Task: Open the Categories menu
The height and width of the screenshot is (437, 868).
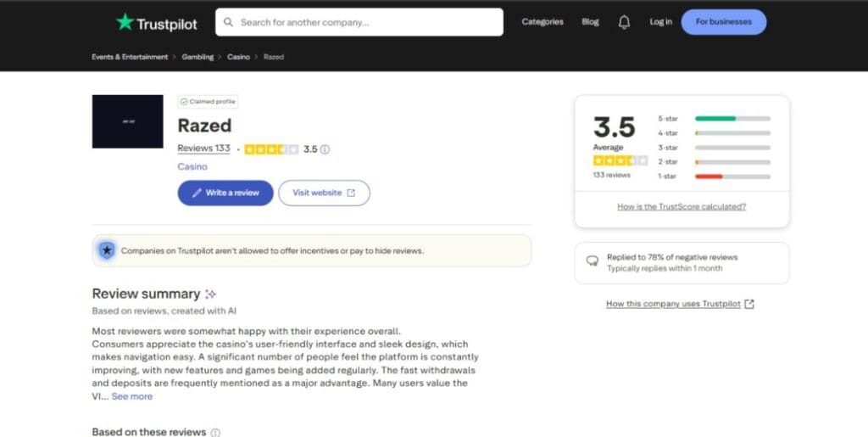Action: pyautogui.click(x=542, y=22)
